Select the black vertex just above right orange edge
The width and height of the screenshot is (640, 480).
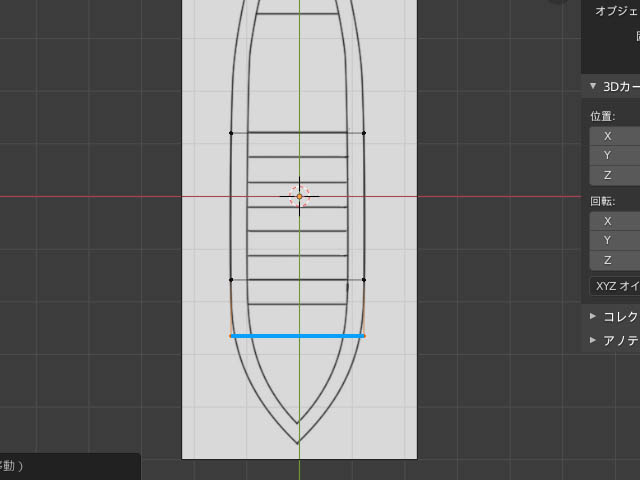pos(364,280)
